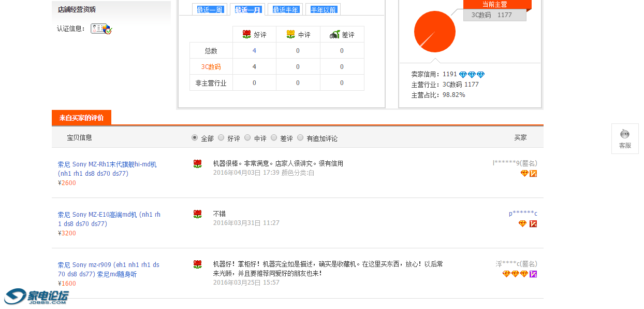
Task: Click the red flower icon on the 不错 review
Action: [x=197, y=214]
